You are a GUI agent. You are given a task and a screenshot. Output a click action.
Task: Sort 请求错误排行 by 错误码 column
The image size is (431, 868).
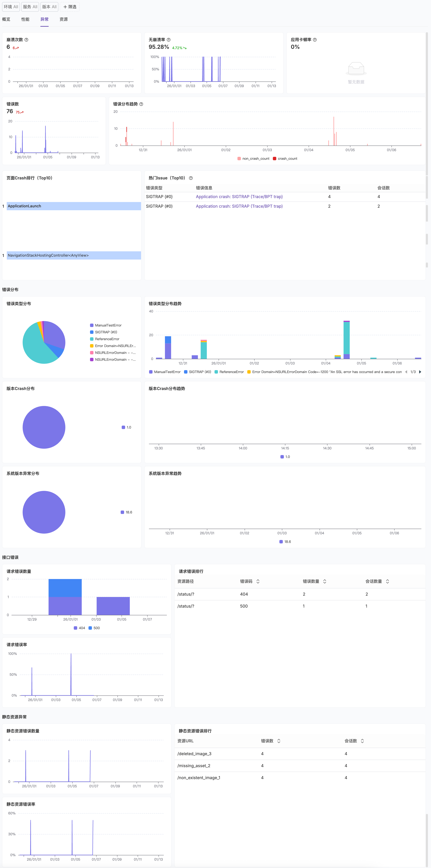[x=258, y=581]
